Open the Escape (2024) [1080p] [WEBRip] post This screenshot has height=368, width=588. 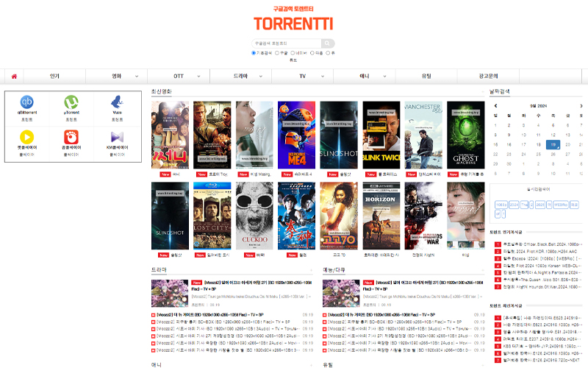pos(542,259)
